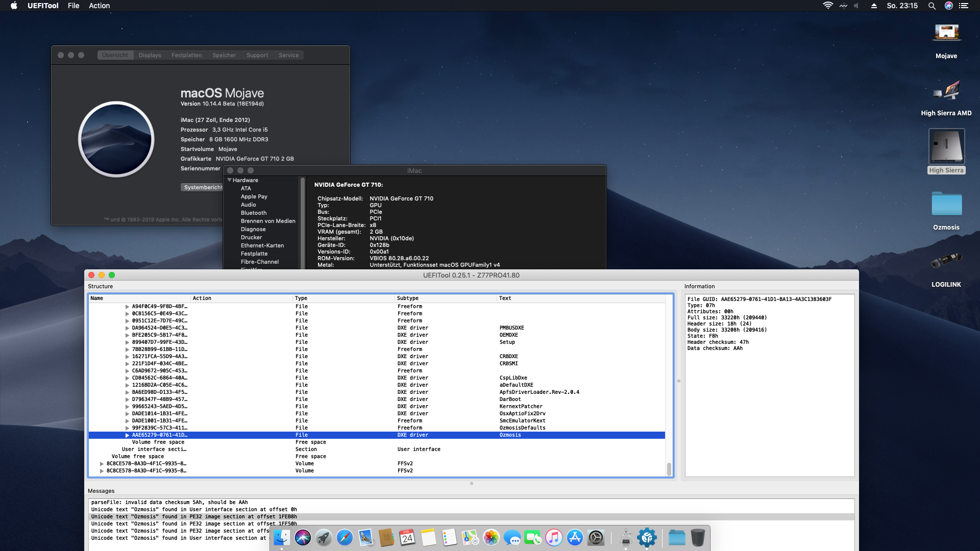Switch to the Speicher tab
Screen dimensions: 980x551
tap(224, 55)
